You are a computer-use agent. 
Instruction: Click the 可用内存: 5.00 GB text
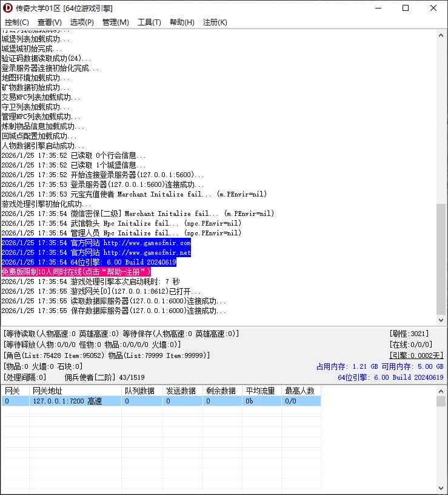click(413, 366)
